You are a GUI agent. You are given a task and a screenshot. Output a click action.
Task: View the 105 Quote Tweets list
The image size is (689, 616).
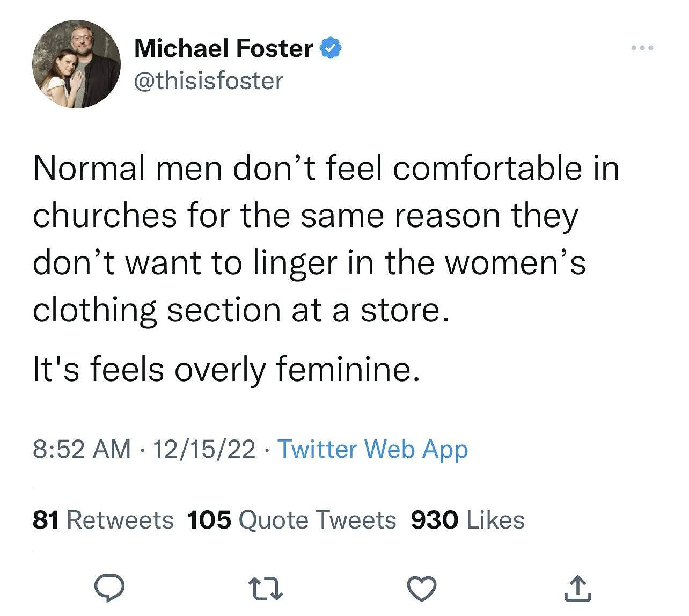tap(292, 520)
